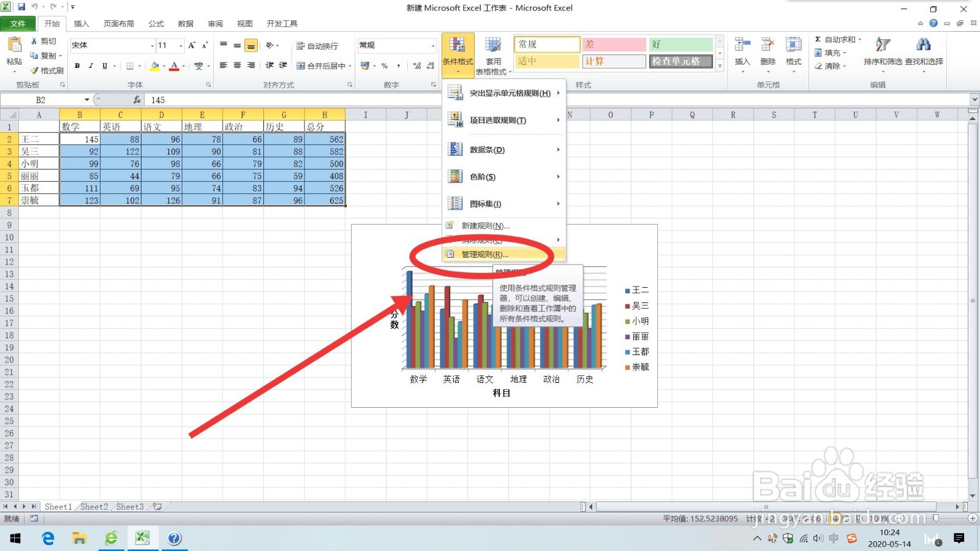Open the Color Scales (色阶) submenu
The height and width of the screenshot is (551, 980).
tap(503, 177)
